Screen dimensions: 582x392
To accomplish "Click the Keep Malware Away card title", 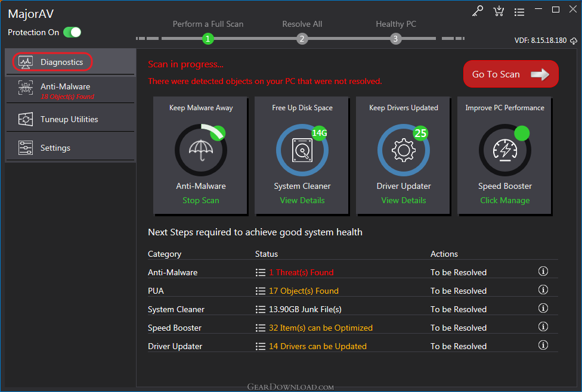I will point(201,108).
